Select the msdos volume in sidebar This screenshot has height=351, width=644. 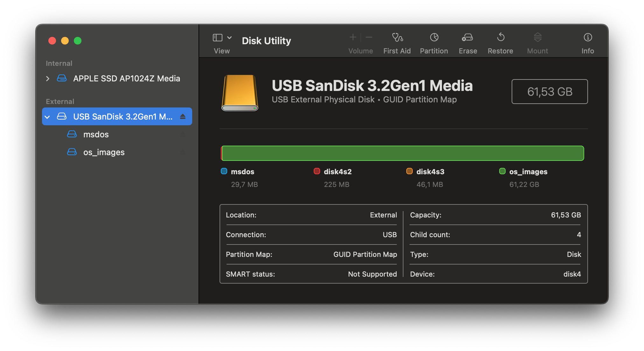tap(117, 134)
